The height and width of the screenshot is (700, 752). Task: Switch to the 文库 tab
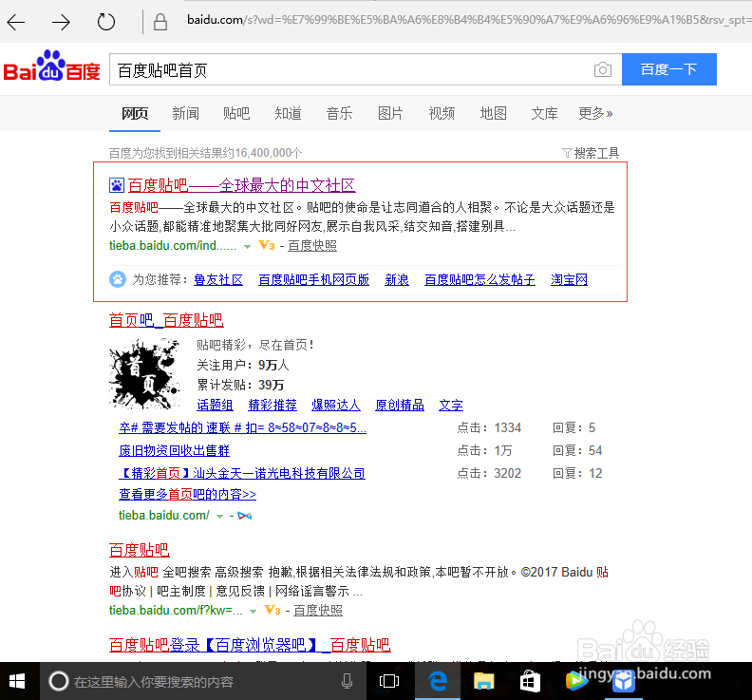coord(544,114)
